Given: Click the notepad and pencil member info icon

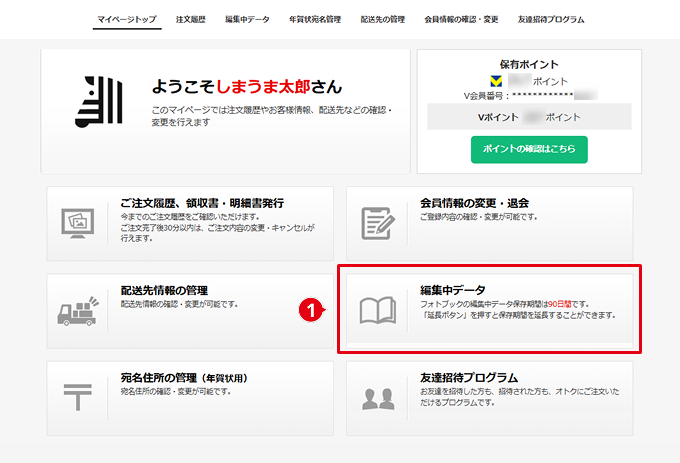Looking at the screenshot, I should pyautogui.click(x=378, y=223).
